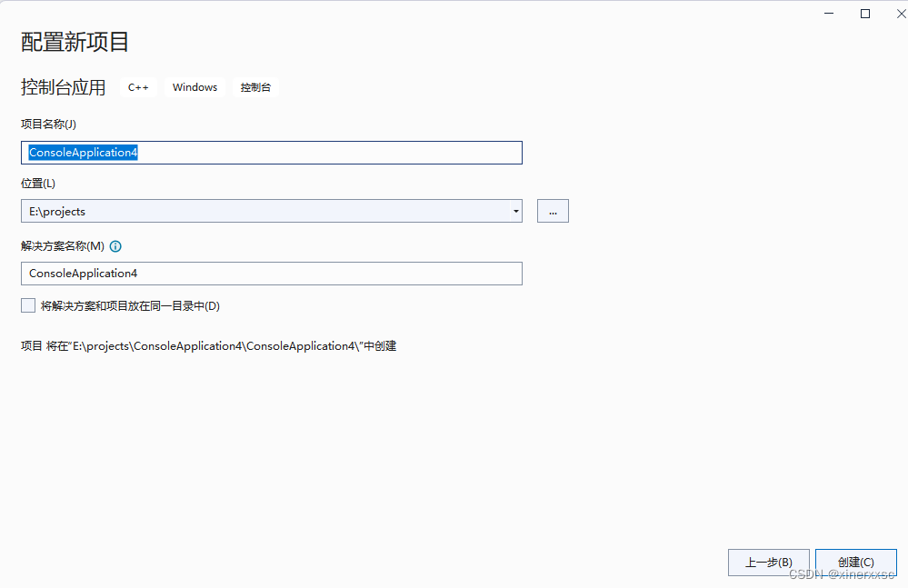The image size is (908, 588).
Task: Check 将解决方案和项目放在同一目录中 checkbox
Action: point(27,304)
